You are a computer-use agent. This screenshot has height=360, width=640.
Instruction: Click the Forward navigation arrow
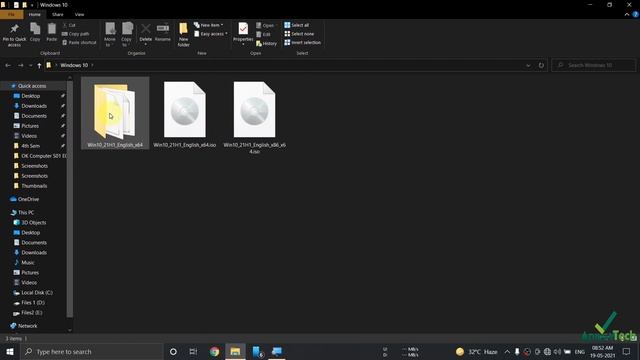coord(20,65)
